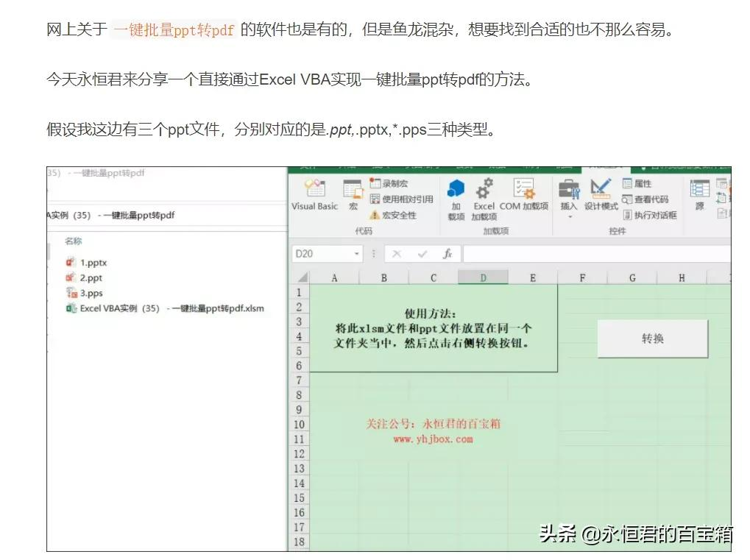The height and width of the screenshot is (560, 750).
Task: Click 查看代码 view code
Action: click(645, 199)
